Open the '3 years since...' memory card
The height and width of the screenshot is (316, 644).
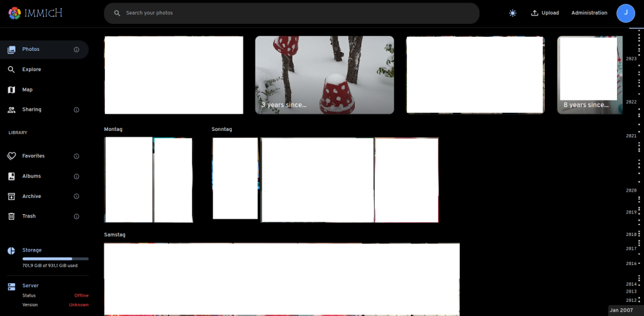325,75
